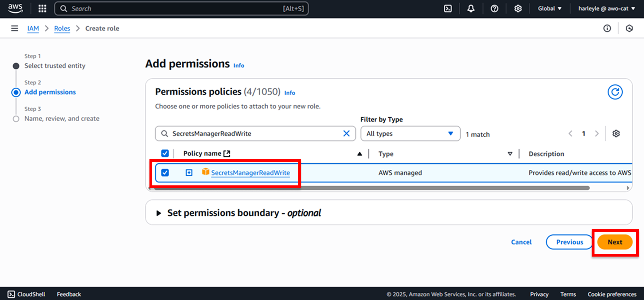Open the settings gear in top bar

tap(518, 8)
